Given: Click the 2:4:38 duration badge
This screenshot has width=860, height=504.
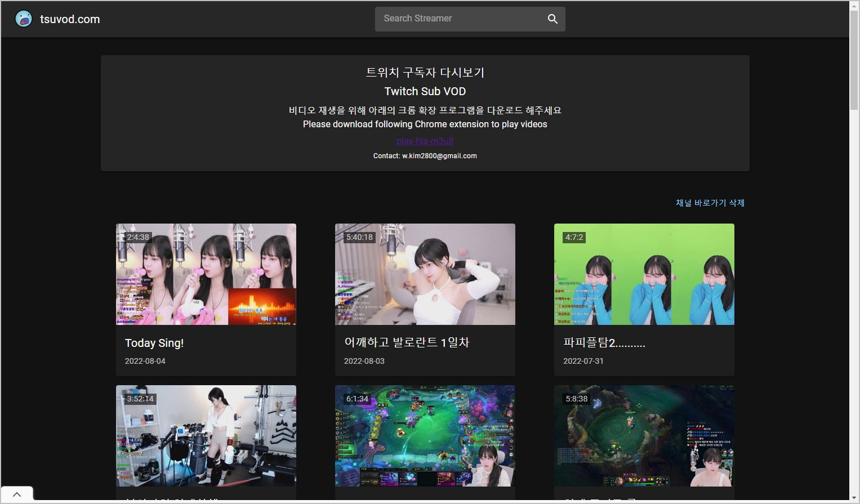Looking at the screenshot, I should (138, 237).
